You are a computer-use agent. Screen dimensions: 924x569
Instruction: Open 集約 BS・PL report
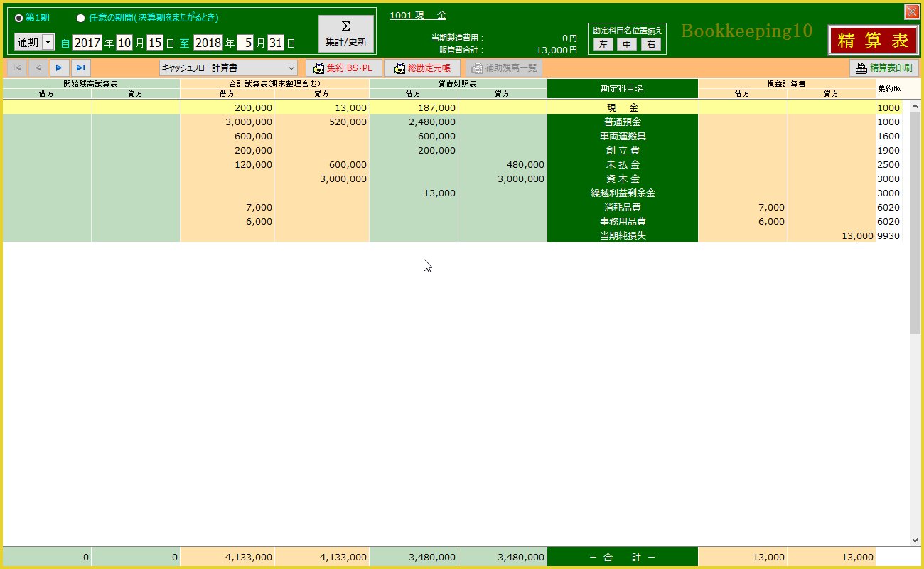[x=344, y=68]
